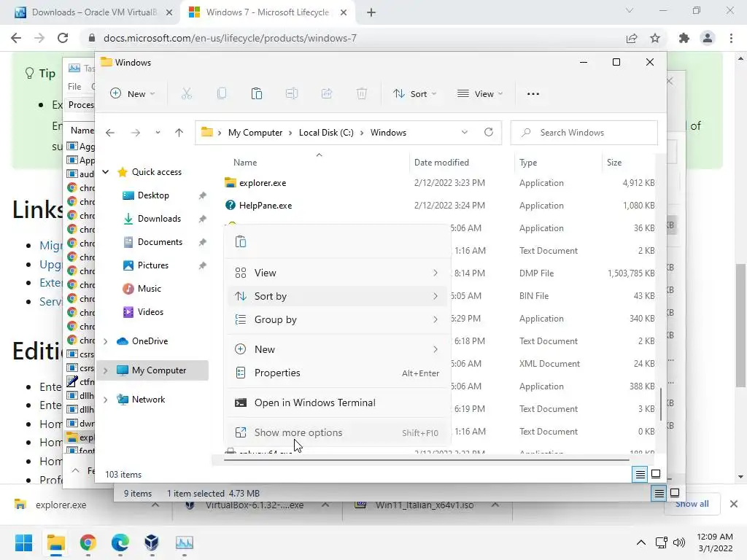Image resolution: width=747 pixels, height=560 pixels.
Task: Open File Explorer from the taskbar
Action: (x=55, y=542)
